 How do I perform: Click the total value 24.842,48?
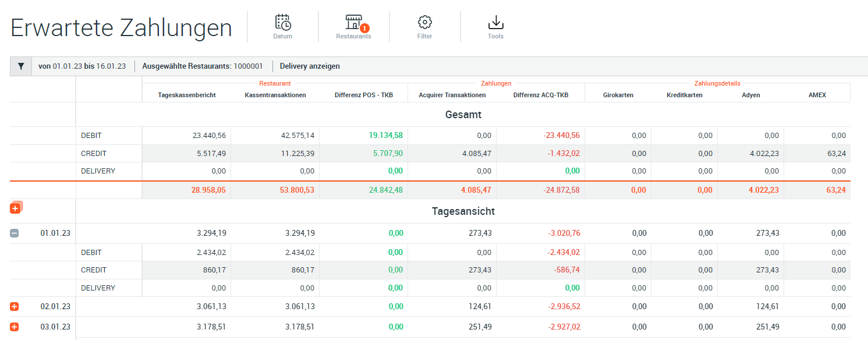point(385,190)
